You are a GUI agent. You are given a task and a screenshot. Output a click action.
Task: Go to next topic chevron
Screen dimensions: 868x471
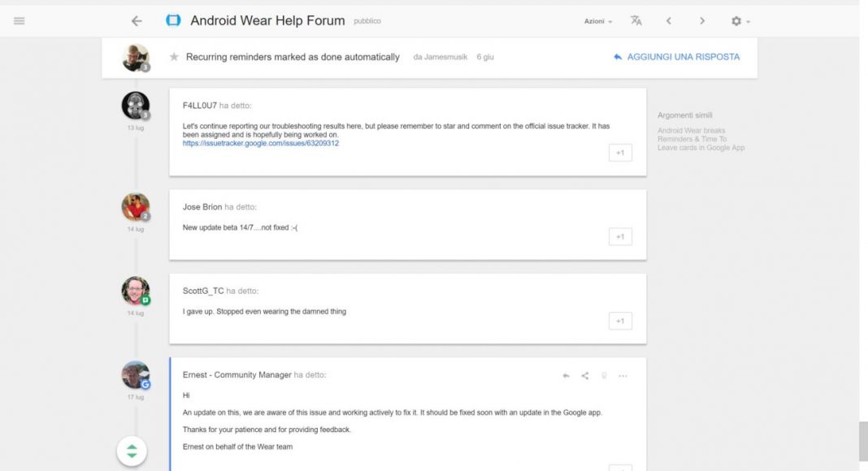coord(702,21)
